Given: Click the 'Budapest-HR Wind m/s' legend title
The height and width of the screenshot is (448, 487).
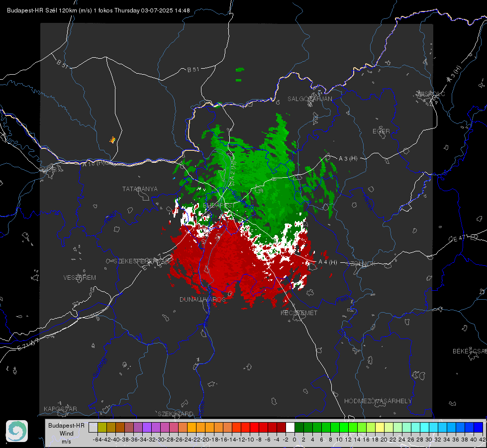Looking at the screenshot, I should click(67, 434).
